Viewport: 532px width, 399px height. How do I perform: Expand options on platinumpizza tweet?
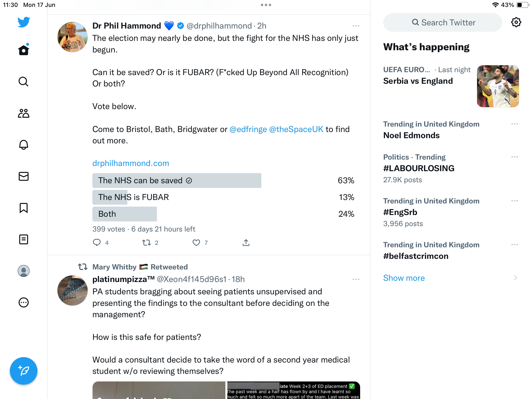pos(356,279)
